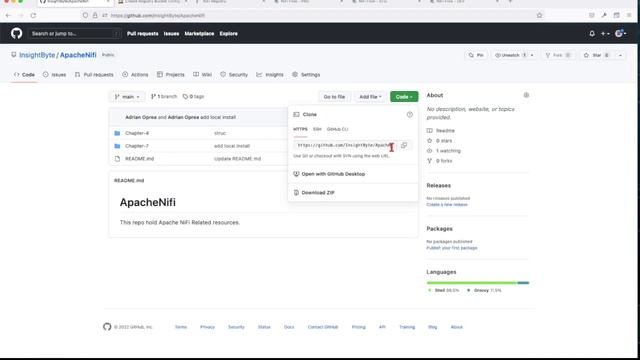Go back with browser back arrow
Image resolution: width=640 pixels, height=360 pixels.
click(x=8, y=16)
